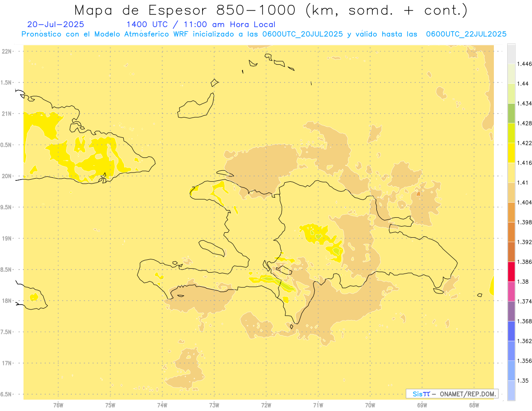
Task: Click the '76W' longitude label
Action: (x=58, y=405)
